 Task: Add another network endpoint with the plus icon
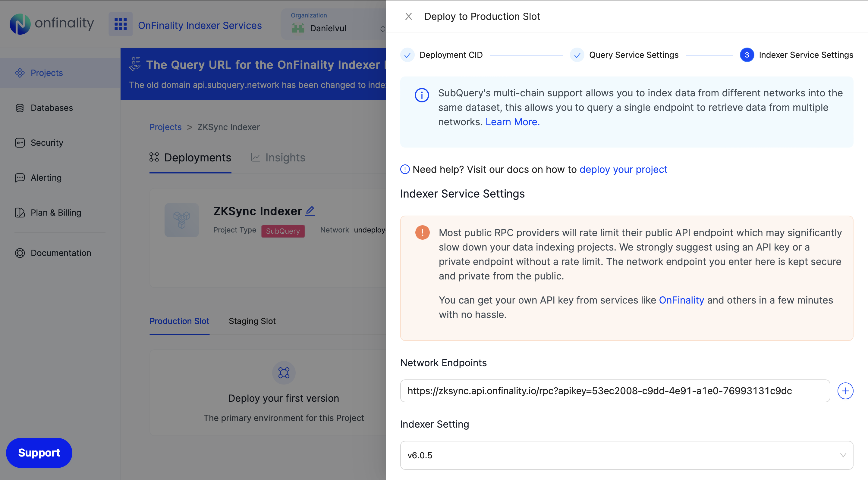(845, 391)
